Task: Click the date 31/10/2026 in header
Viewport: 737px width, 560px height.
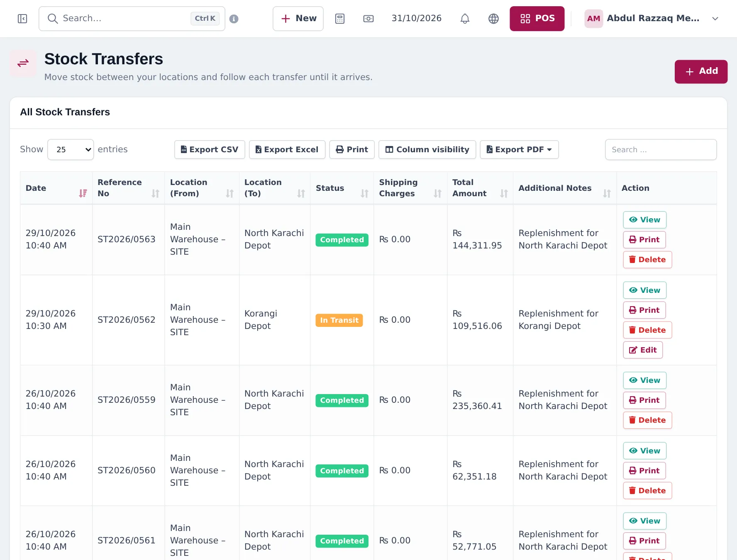Action: [416, 18]
